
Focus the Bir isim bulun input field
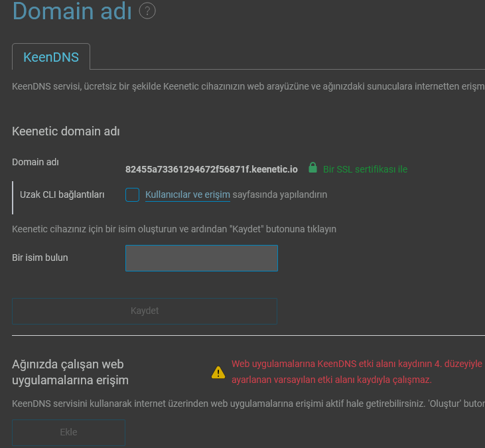click(201, 258)
